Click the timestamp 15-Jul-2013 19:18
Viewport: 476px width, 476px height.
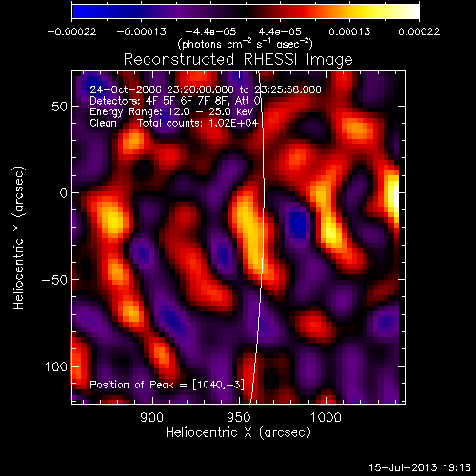(x=420, y=467)
